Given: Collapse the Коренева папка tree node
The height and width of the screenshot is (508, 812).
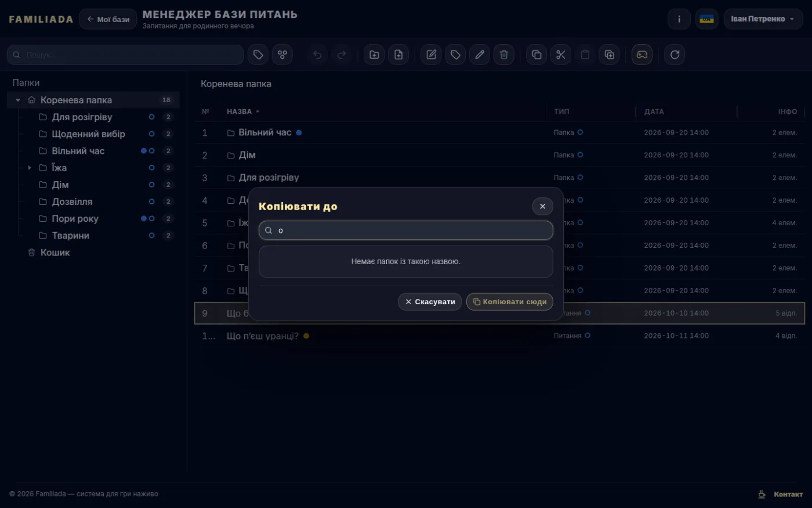Looking at the screenshot, I should (18, 100).
